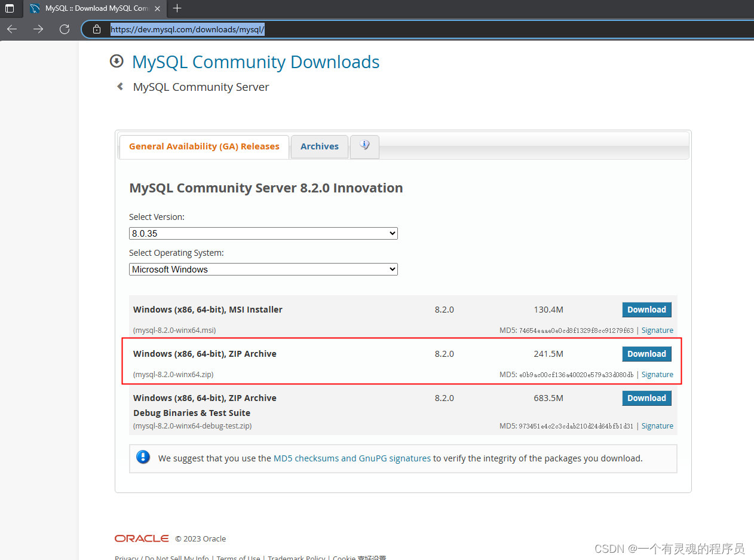The width and height of the screenshot is (754, 560).
Task: Open the Select Operating System dropdown
Action: (x=263, y=269)
